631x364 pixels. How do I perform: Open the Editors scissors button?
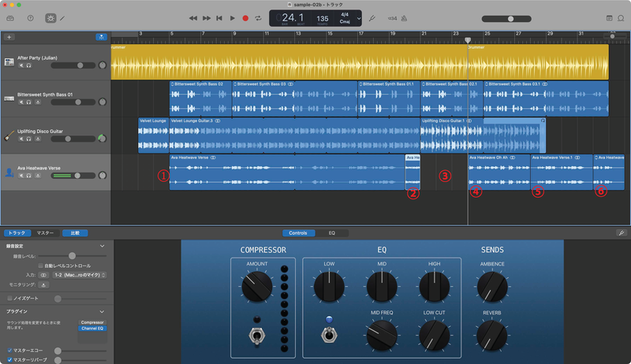pos(63,17)
